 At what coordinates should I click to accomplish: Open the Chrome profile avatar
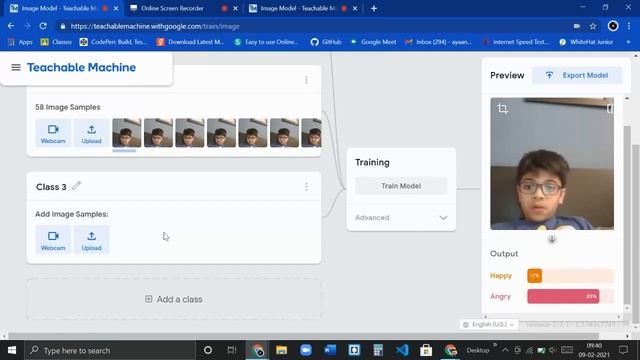(x=613, y=26)
